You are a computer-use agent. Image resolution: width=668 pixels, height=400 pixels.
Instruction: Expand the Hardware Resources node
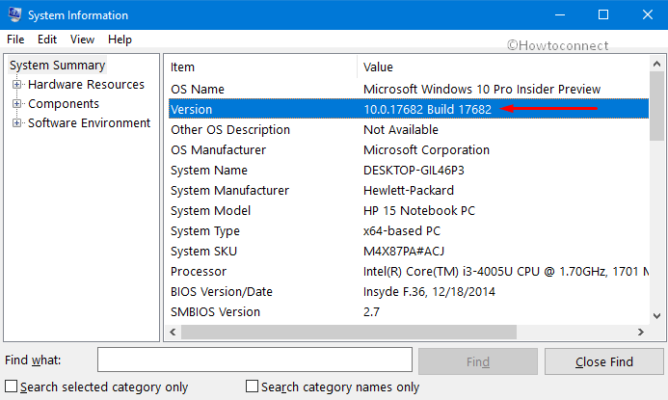[17, 84]
